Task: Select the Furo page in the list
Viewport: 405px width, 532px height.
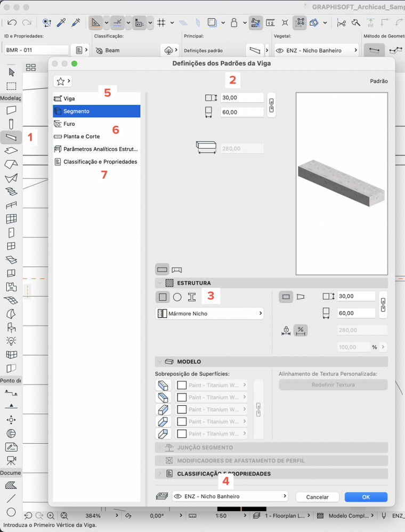Action: click(96, 124)
